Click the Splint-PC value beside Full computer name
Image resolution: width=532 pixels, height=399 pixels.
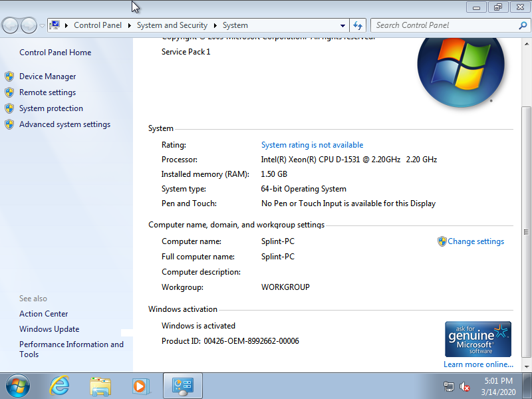(x=278, y=257)
